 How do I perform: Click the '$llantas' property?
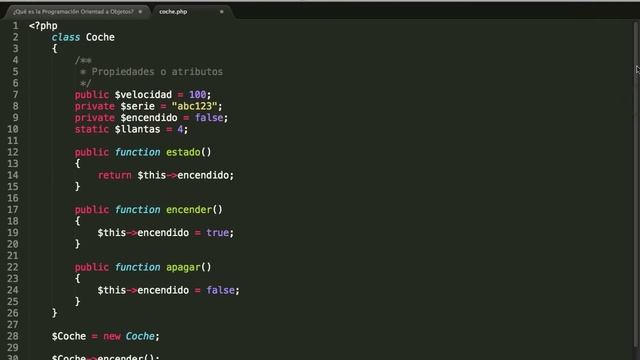pos(138,129)
